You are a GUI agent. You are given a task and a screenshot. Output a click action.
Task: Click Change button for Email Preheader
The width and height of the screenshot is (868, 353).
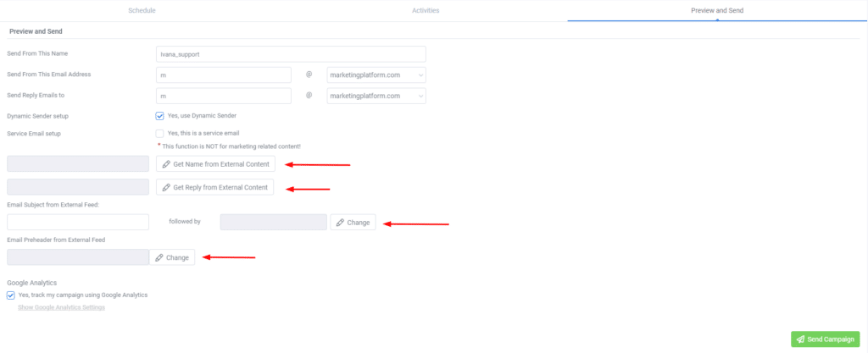tap(172, 257)
